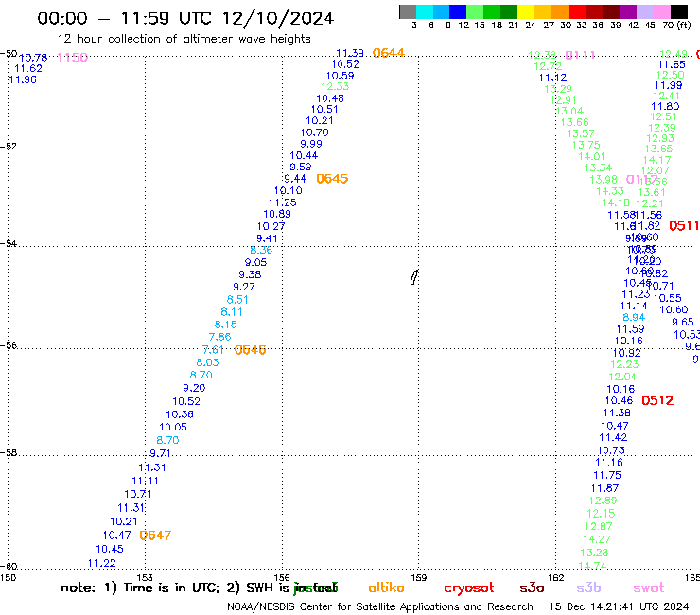Click the red cryosat time label 0512
700x615 pixels.
[657, 400]
